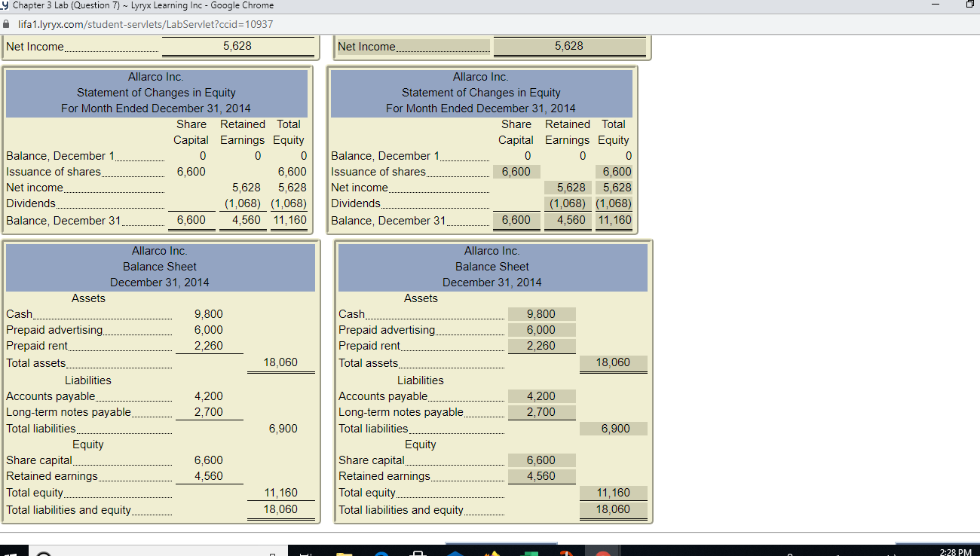This screenshot has width=980, height=556.
Task: Click left Total liabilities and equity value 18,060
Action: coord(280,509)
